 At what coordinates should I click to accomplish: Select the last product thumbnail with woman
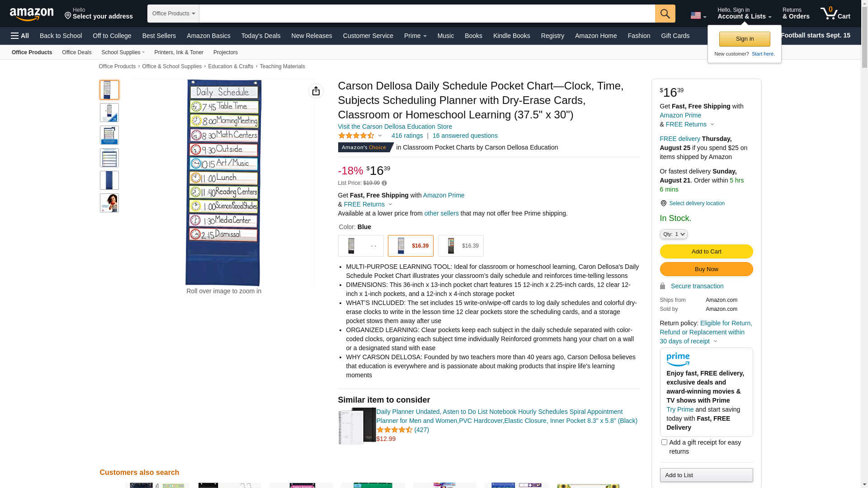click(x=109, y=203)
